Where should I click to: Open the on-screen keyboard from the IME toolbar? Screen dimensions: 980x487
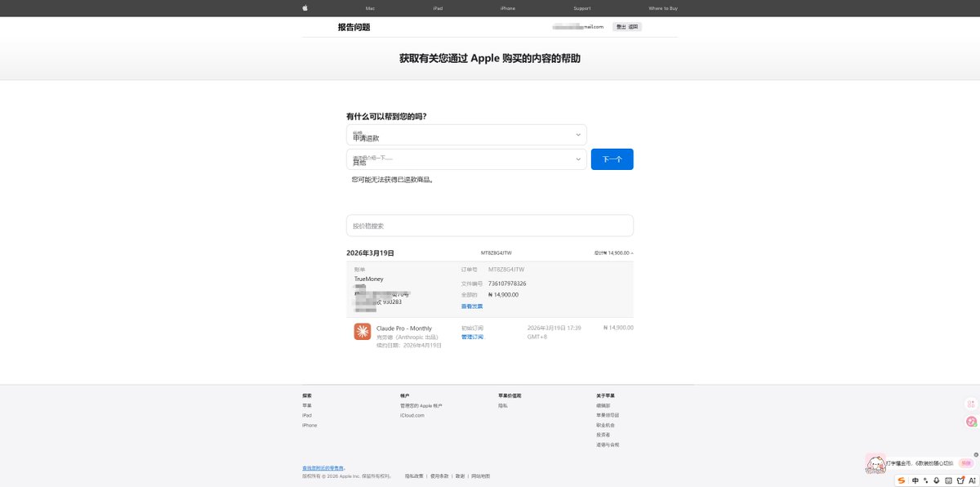[x=947, y=480]
